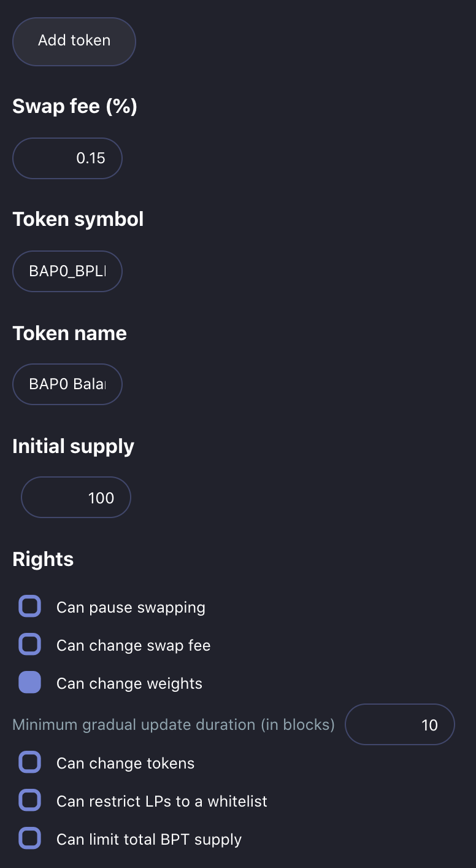The image size is (476, 868).
Task: Click the Can limit total BPT supply label text
Action: point(149,840)
